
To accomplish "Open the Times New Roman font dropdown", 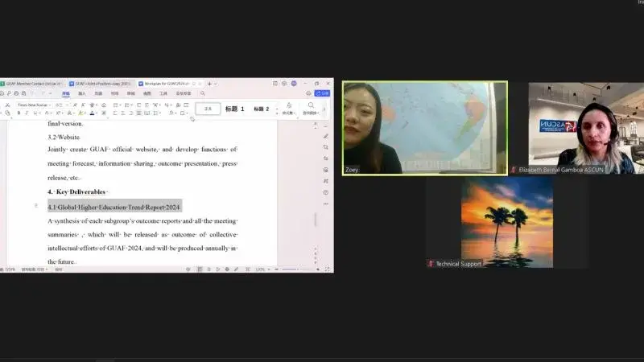I will [x=35, y=105].
